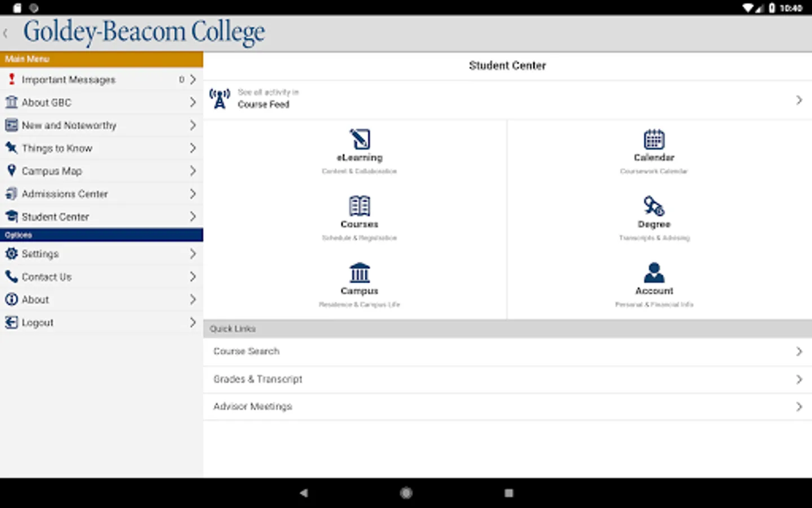Go back using header back arrow

[x=6, y=33]
